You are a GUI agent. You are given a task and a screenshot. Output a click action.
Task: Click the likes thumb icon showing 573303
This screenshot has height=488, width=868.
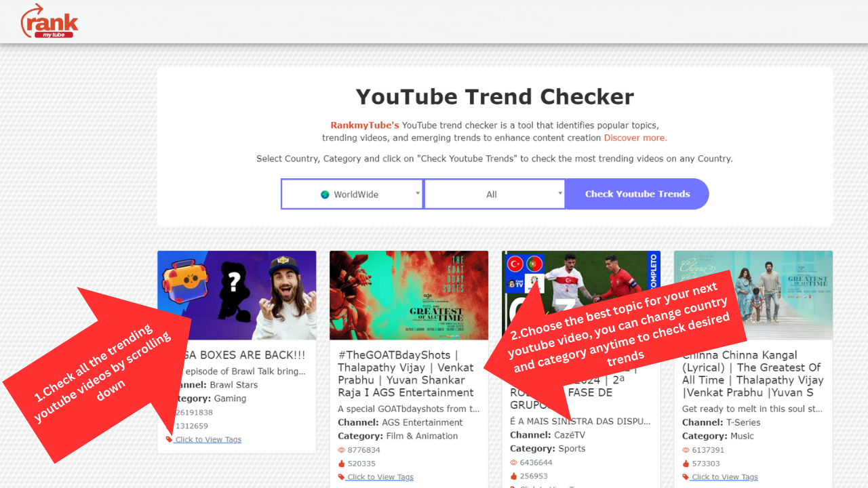tap(686, 464)
